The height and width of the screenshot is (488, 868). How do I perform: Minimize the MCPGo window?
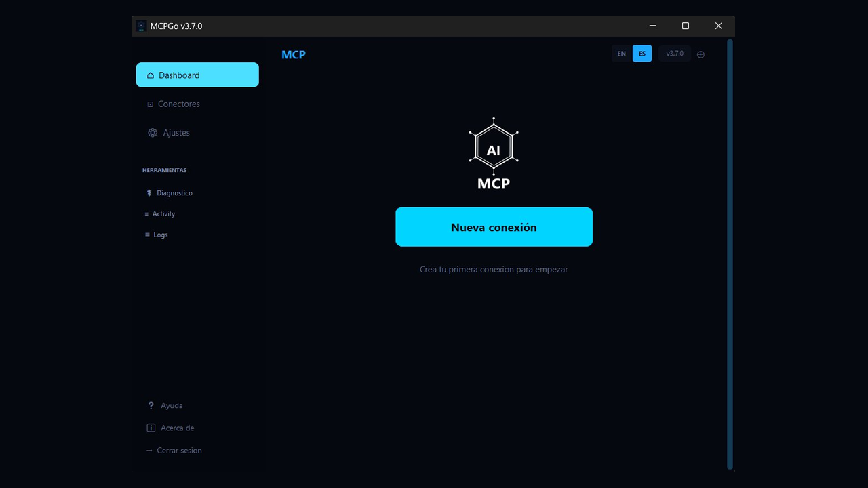coord(653,26)
